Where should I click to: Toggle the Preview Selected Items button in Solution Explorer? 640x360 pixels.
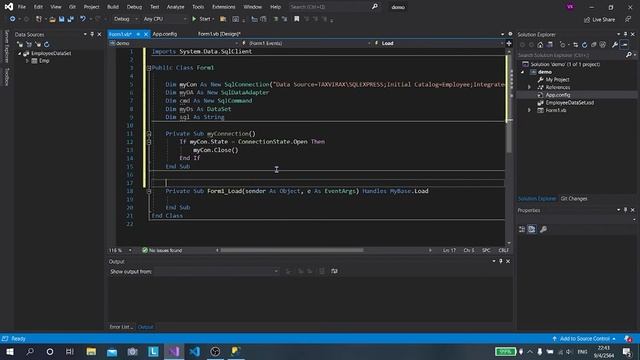click(x=624, y=44)
